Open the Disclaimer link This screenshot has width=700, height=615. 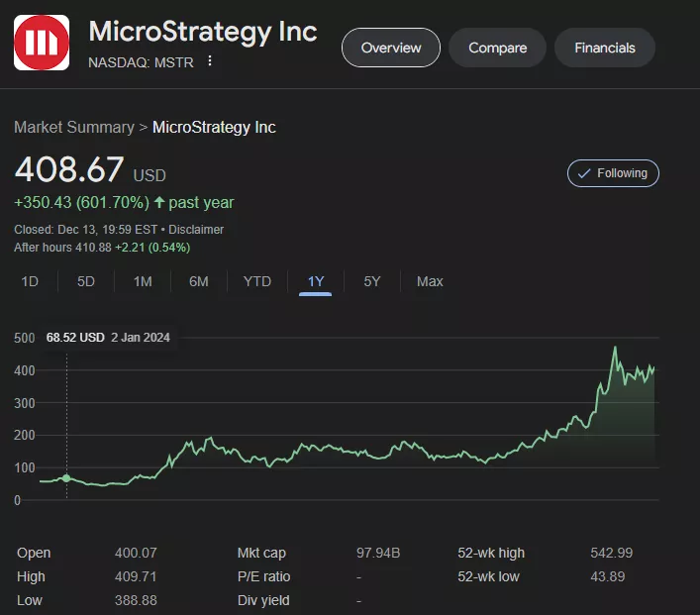[196, 230]
